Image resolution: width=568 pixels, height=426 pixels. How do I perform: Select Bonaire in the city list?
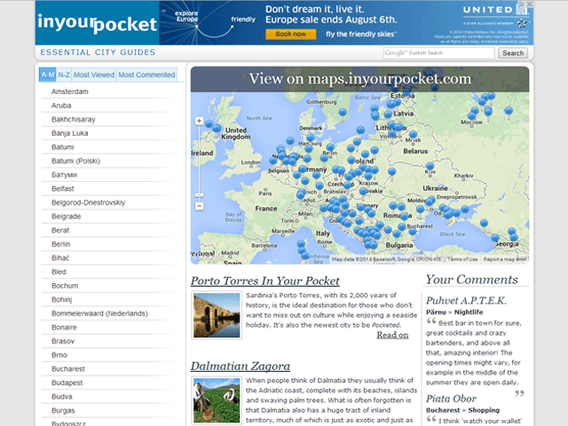64,327
